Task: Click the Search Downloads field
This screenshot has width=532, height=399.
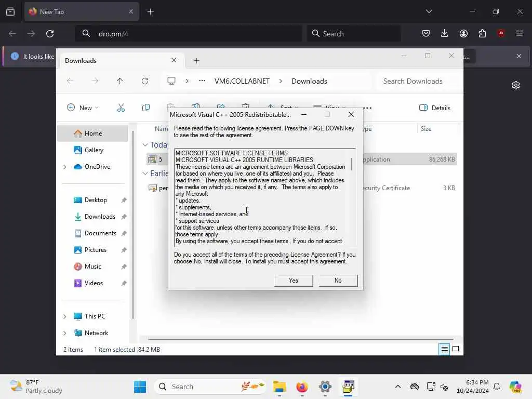Action: [x=417, y=81]
